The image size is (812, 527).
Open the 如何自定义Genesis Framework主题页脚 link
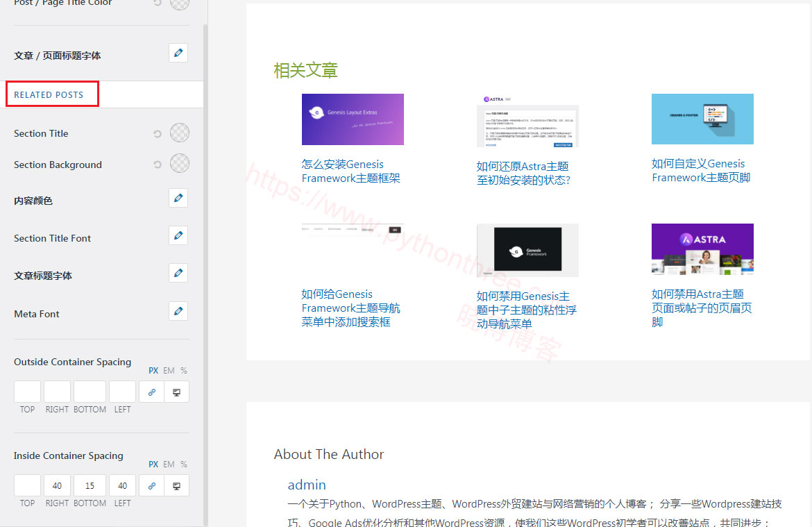(701, 171)
